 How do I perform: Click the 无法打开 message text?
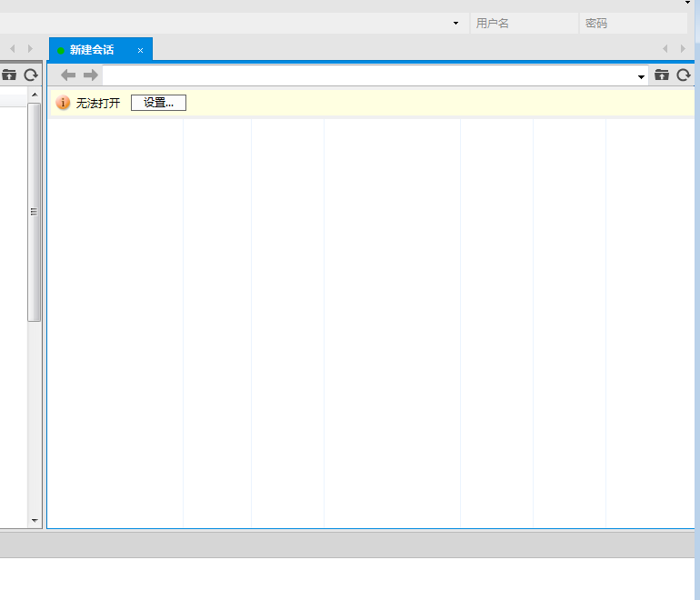point(98,103)
